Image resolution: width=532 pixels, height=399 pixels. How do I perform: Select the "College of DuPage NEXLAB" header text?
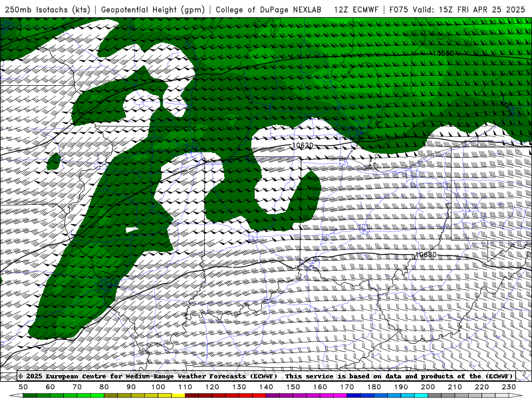(x=269, y=9)
